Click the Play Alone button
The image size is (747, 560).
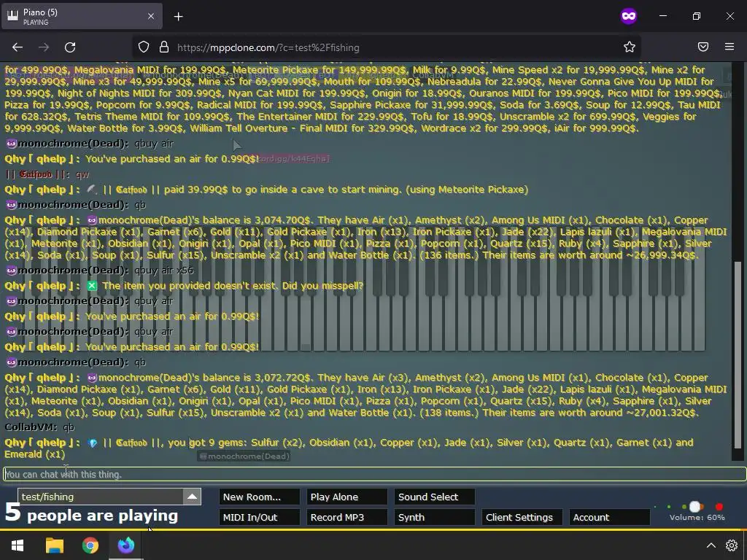(x=347, y=497)
